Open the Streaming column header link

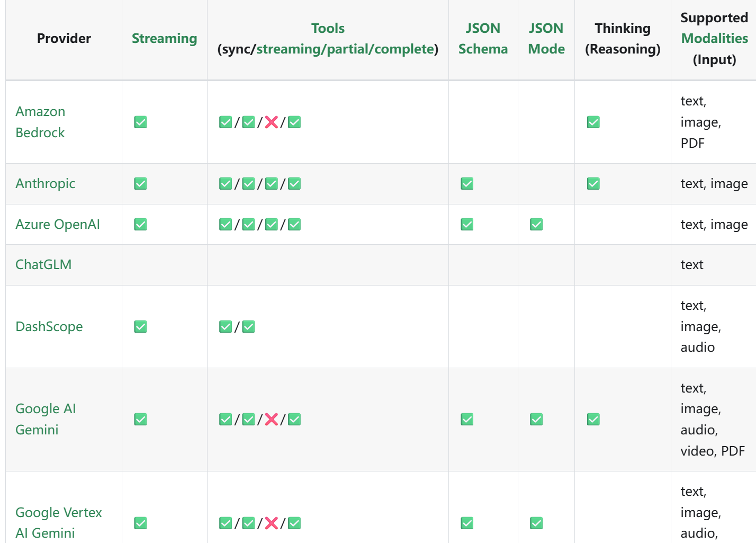tap(164, 39)
